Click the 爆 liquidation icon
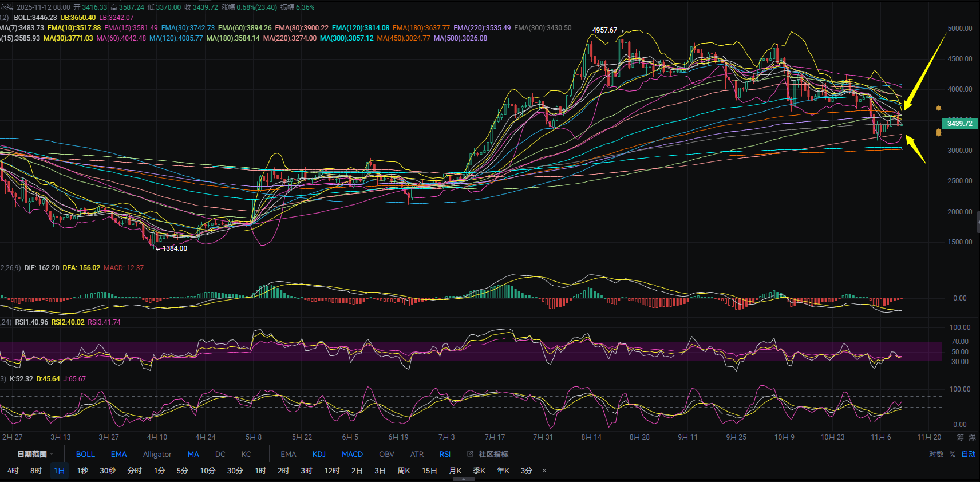The height and width of the screenshot is (482, 980). point(972,437)
